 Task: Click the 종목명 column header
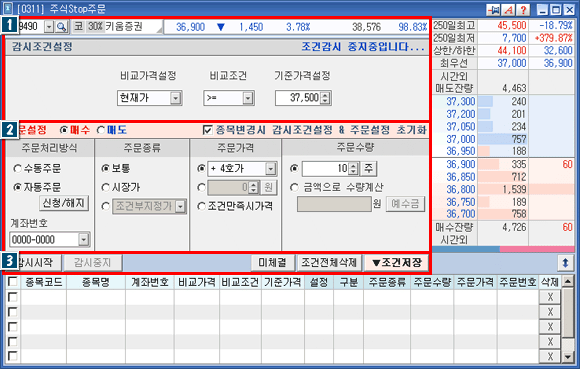[96, 282]
